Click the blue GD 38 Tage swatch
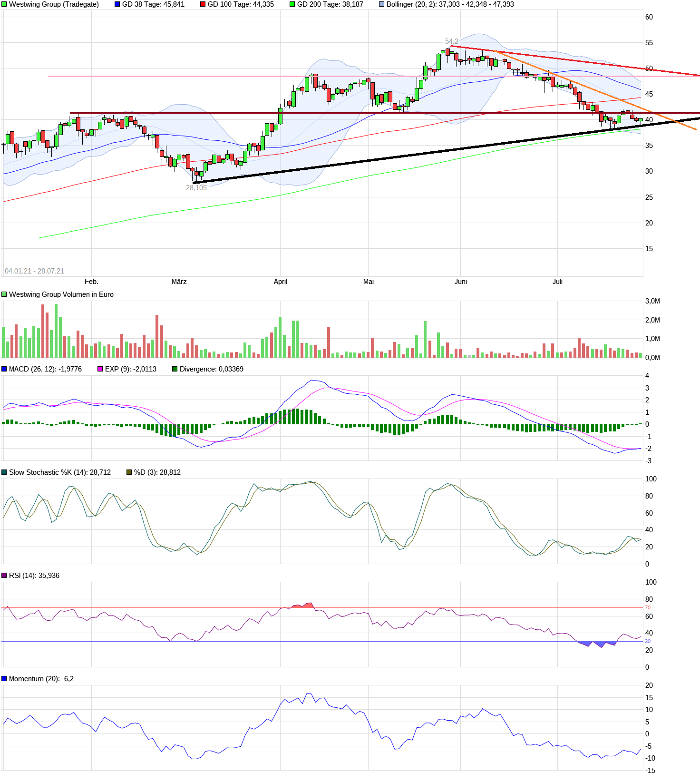The image size is (700, 782). (x=117, y=4)
